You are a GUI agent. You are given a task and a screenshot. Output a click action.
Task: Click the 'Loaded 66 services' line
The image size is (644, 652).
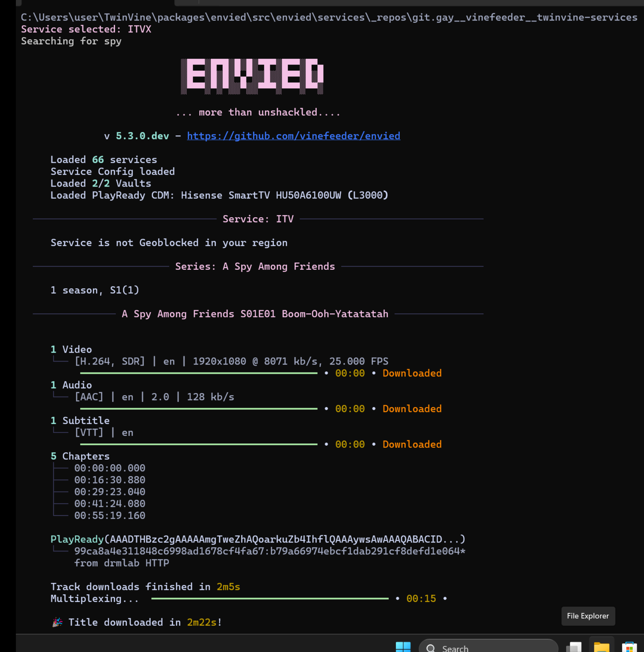(104, 160)
